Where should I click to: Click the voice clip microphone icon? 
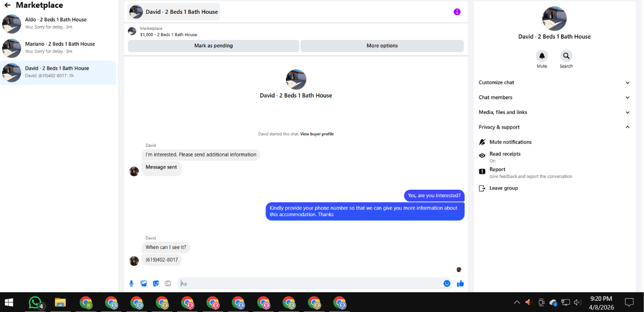(x=132, y=284)
